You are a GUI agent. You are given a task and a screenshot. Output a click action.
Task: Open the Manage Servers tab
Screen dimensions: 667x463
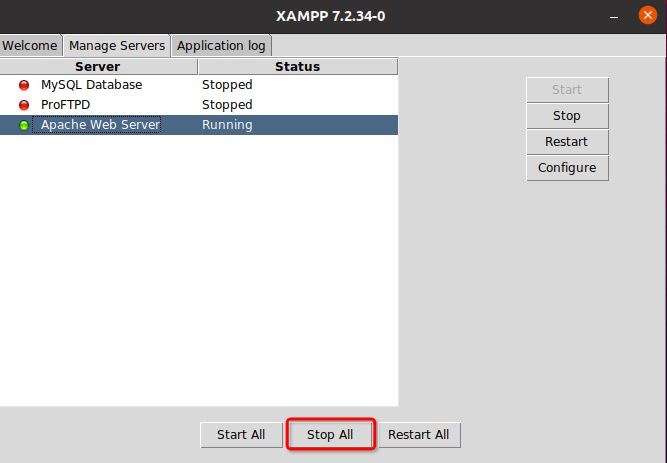coord(117,46)
